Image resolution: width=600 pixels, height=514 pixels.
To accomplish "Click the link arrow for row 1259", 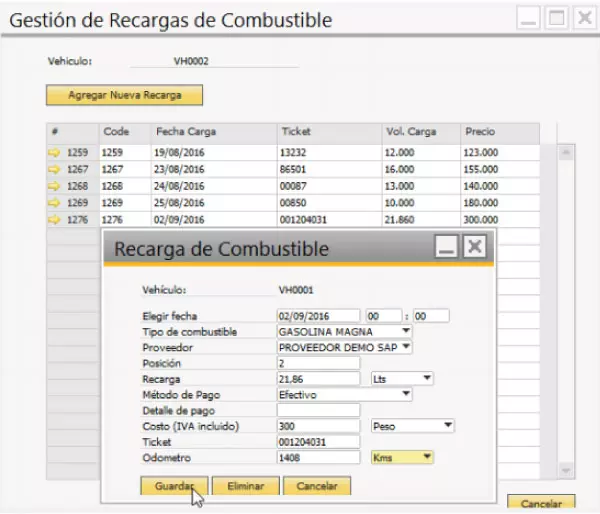I will click(x=54, y=153).
